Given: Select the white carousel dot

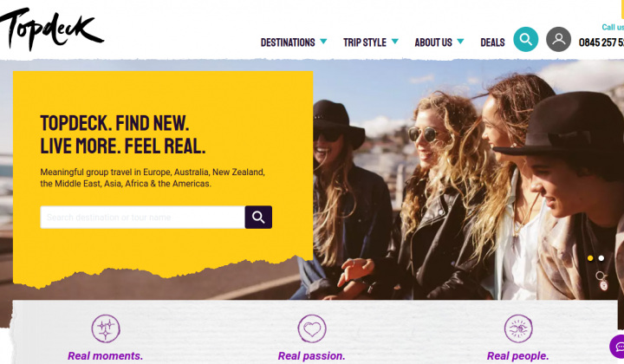Looking at the screenshot, I should tap(601, 258).
